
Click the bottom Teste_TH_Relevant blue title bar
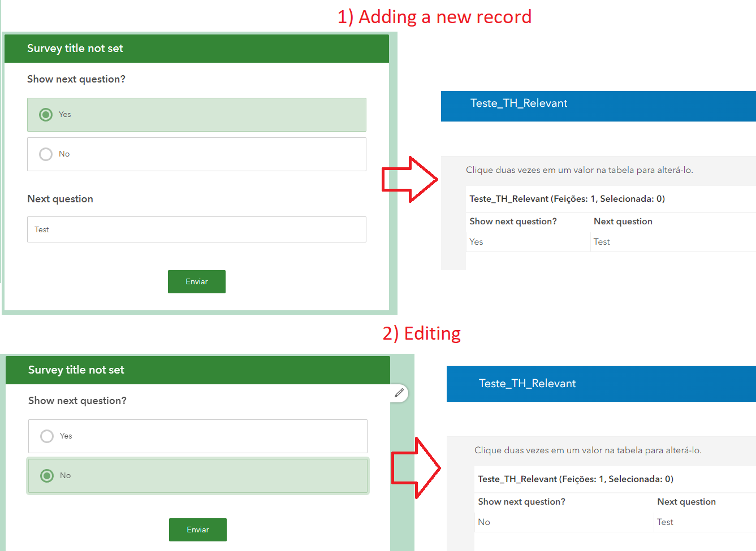tap(528, 384)
